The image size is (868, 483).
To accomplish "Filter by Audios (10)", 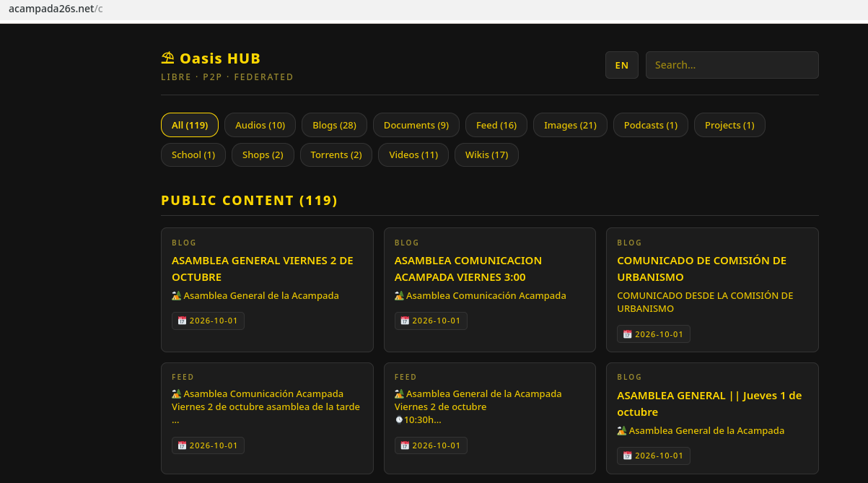I will 260,125.
